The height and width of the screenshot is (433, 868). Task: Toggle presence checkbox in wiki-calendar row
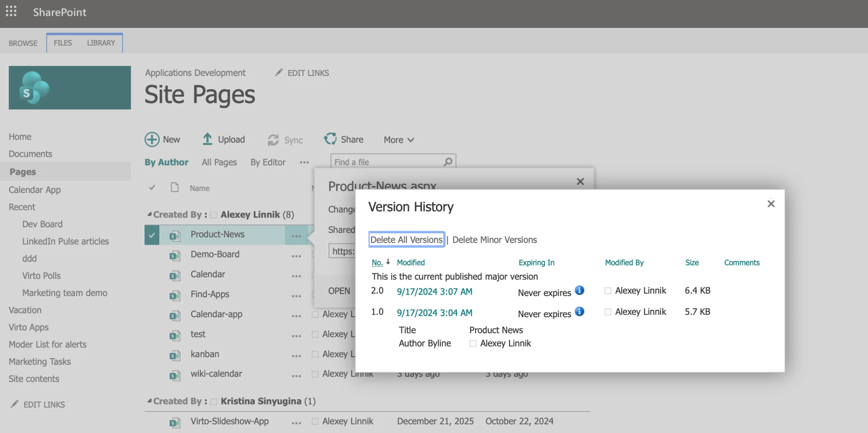point(315,374)
